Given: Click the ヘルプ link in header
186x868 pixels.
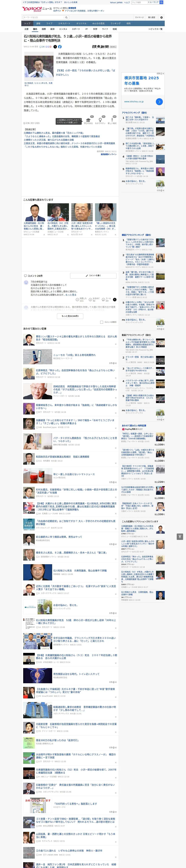Looking at the screenshot, I should 127,2.
